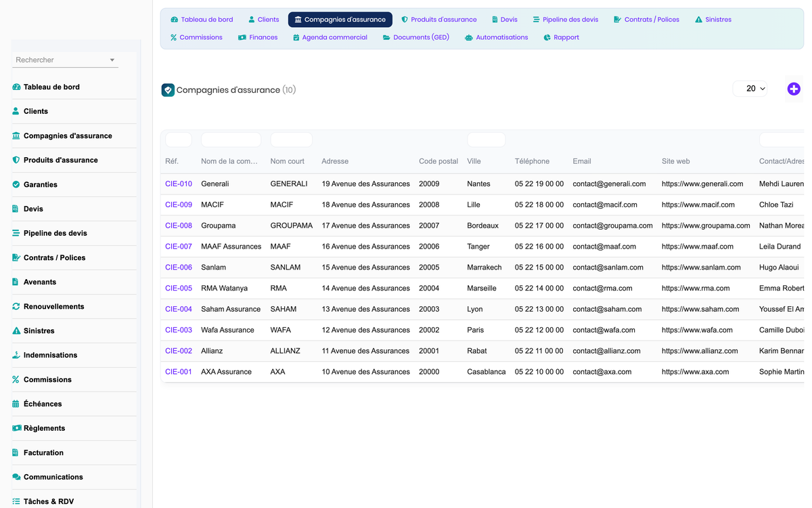The width and height of the screenshot is (812, 508).
Task: Open company record CIE-009
Action: (x=179, y=205)
